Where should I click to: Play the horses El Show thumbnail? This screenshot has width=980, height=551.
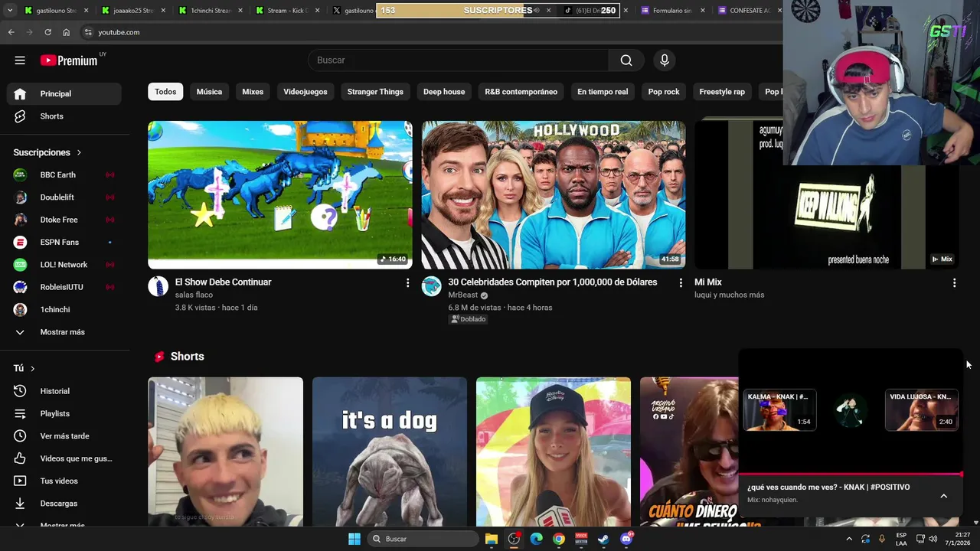point(280,194)
